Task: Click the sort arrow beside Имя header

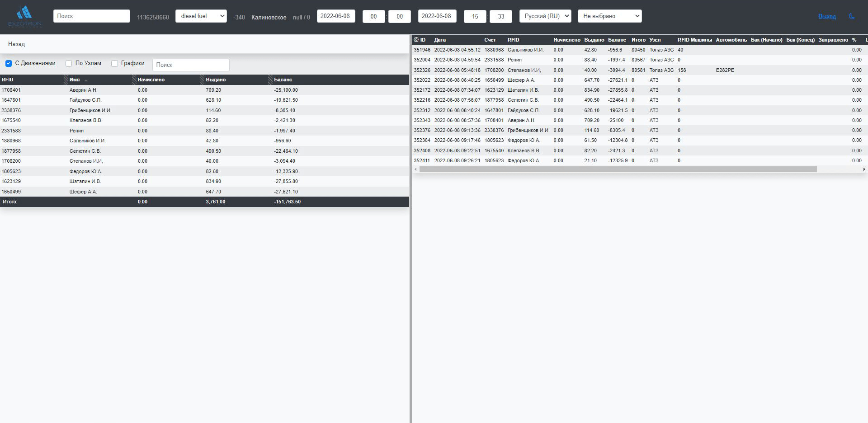Action: (86, 80)
